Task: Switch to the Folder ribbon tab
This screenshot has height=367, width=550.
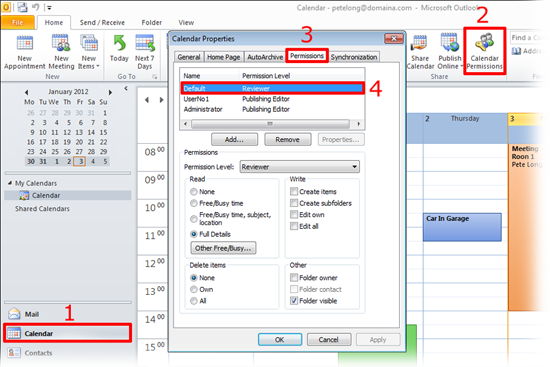Action: pos(152,22)
